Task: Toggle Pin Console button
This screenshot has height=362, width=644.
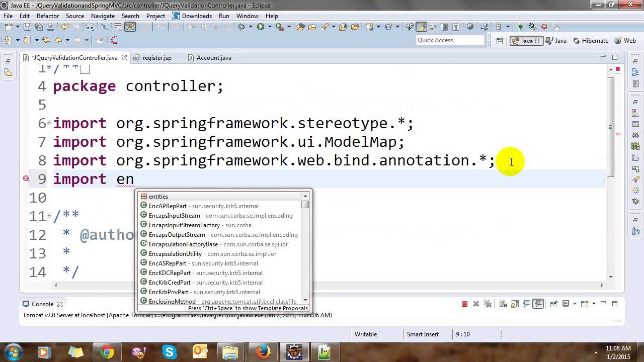Action: point(553,304)
